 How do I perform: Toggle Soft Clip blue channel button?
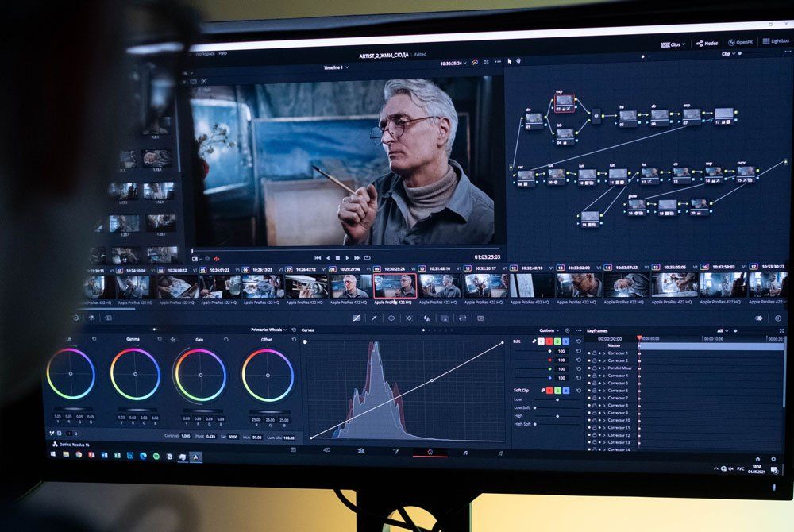tap(566, 391)
